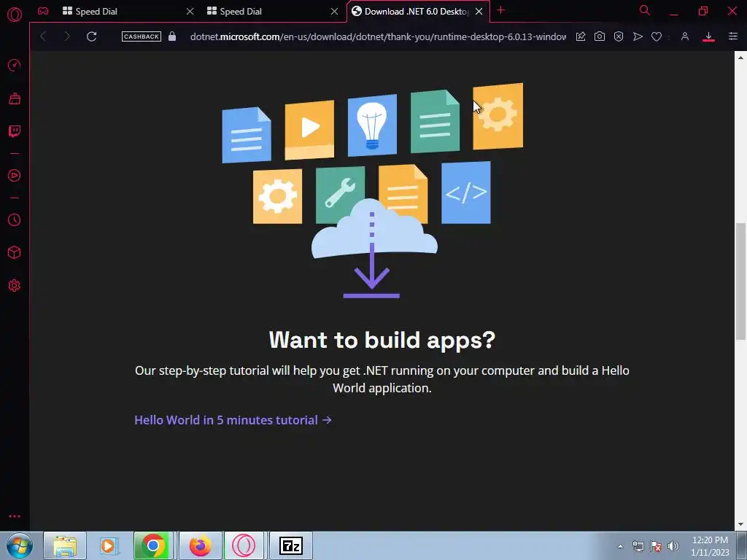747x560 pixels.
Task: Open GX Control speedometer icon in sidebar
Action: (x=15, y=65)
